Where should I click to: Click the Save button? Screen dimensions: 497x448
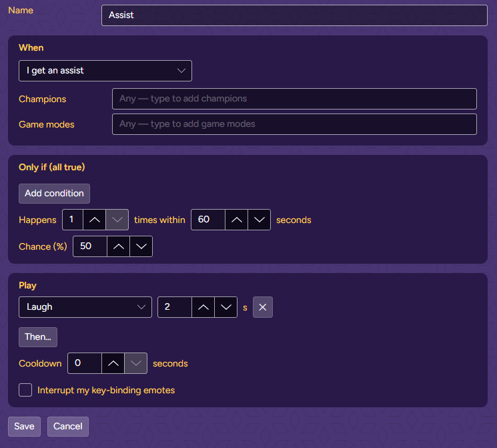(25, 427)
